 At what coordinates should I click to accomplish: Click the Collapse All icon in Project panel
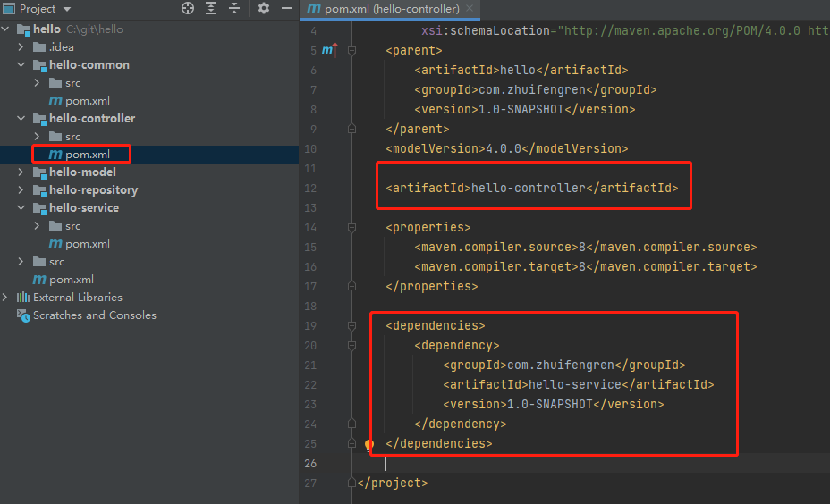[x=234, y=8]
